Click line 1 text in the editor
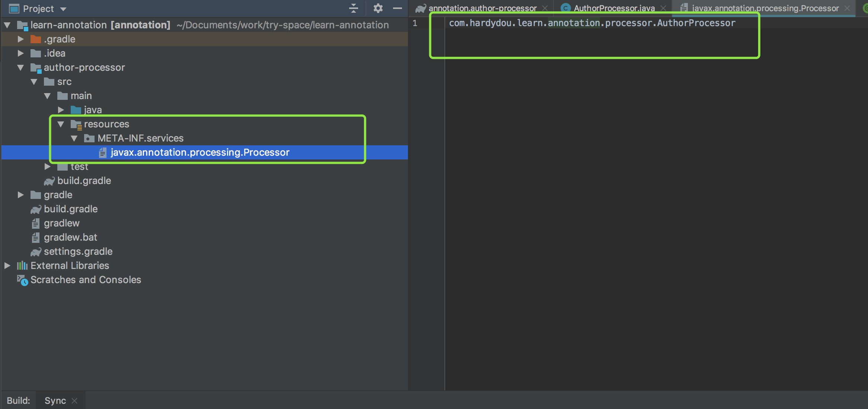The image size is (868, 409). coord(592,23)
